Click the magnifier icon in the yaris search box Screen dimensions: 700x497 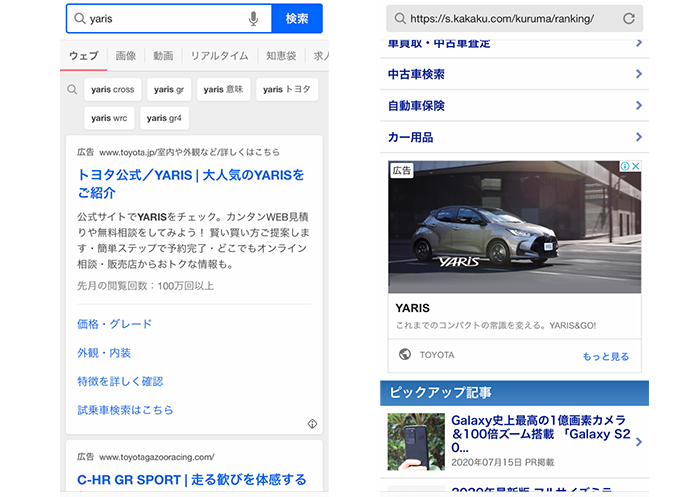(79, 19)
